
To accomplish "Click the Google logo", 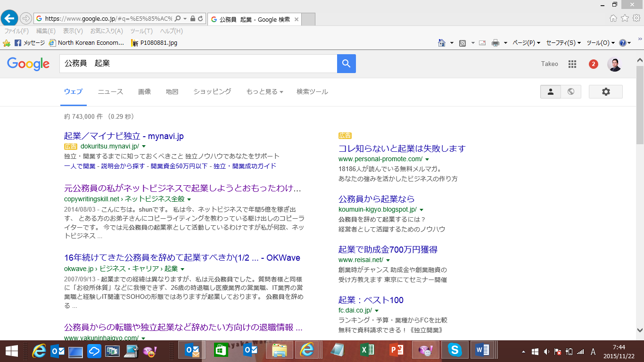I will click(28, 64).
